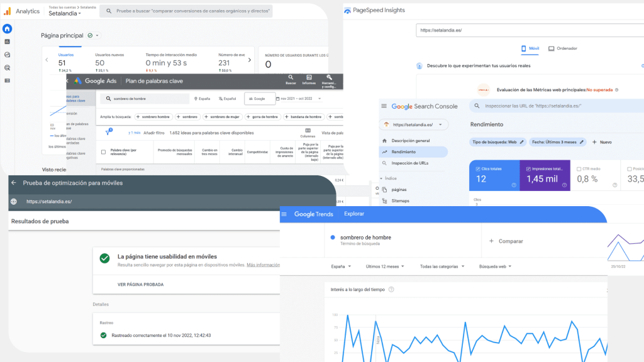The width and height of the screenshot is (644, 362).
Task: Open Setalandia account dropdown in Analytics
Action: tap(65, 14)
